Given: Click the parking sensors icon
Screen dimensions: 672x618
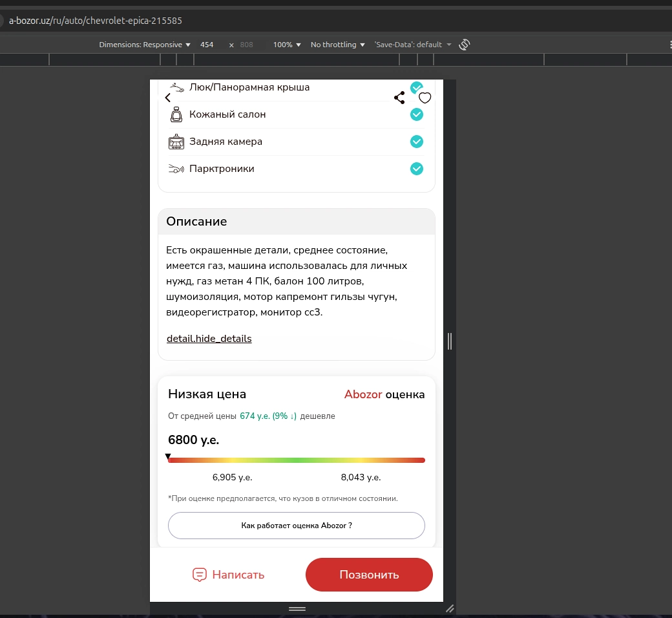Looking at the screenshot, I should (176, 169).
